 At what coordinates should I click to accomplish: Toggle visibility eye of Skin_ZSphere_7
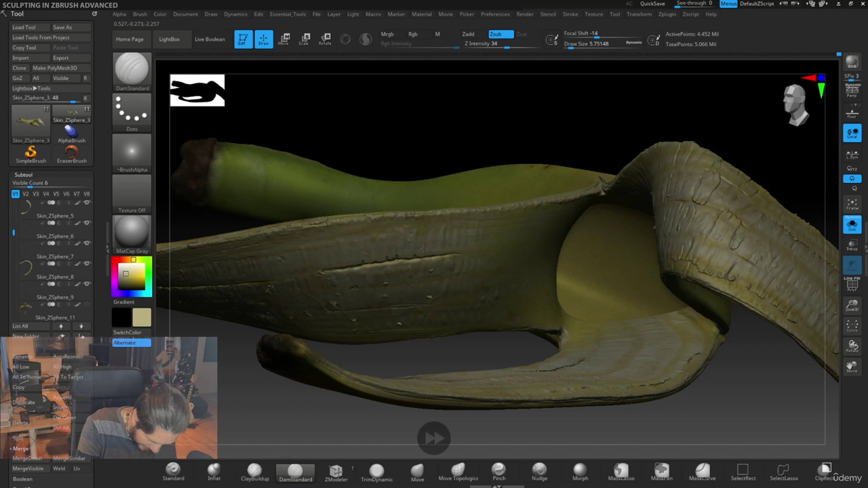[87, 243]
